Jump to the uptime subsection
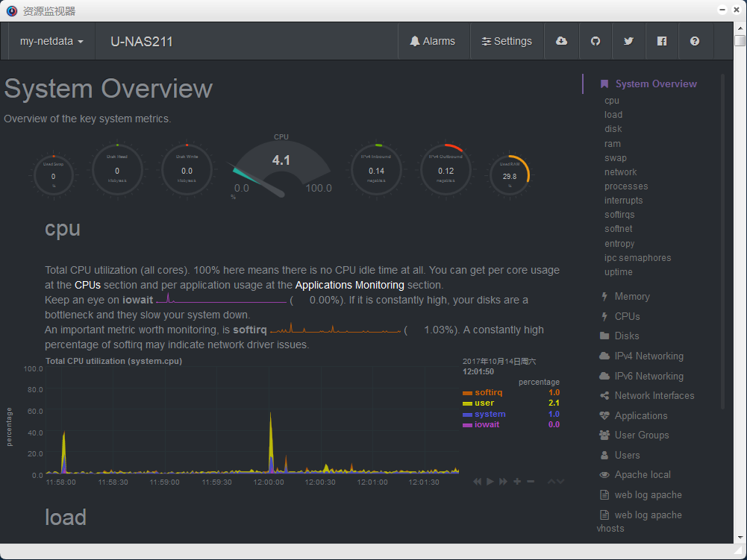 (619, 272)
